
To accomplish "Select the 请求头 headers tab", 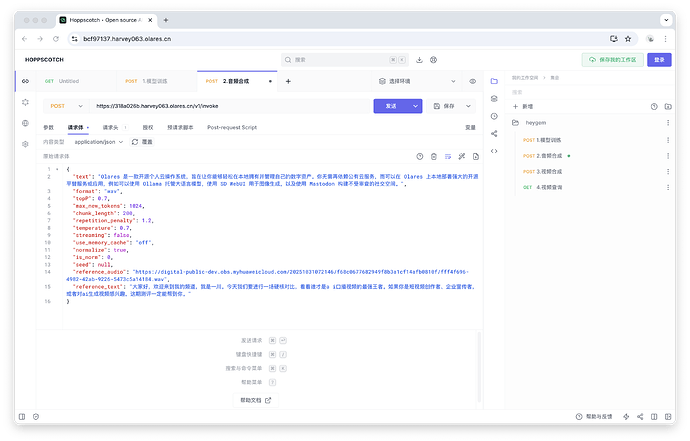I will coord(110,128).
